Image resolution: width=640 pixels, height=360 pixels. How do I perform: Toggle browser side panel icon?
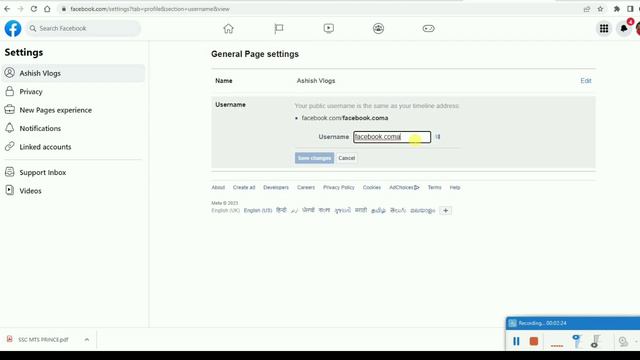630,9
